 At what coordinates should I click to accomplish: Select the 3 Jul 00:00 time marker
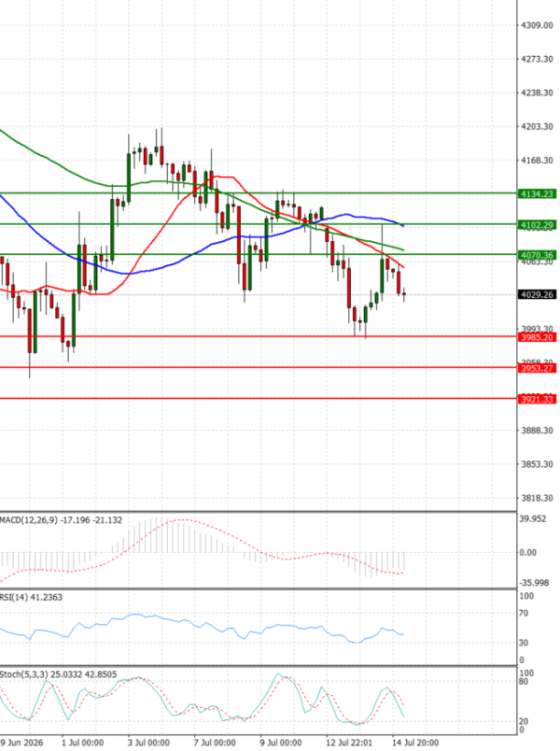(x=148, y=743)
